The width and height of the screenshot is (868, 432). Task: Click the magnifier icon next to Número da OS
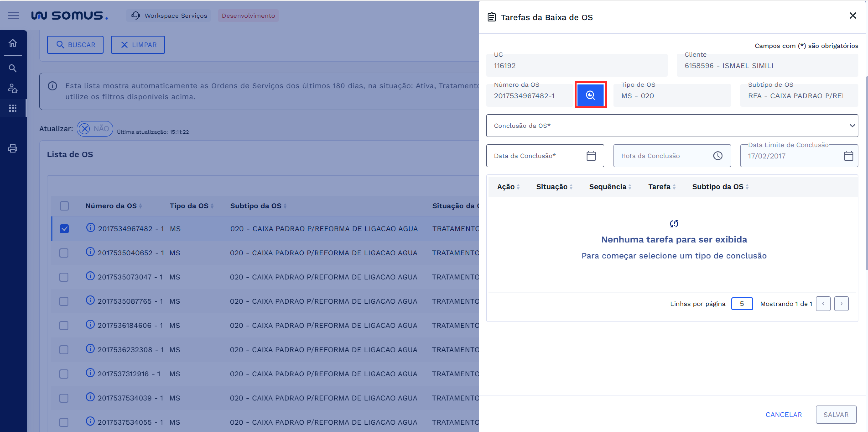point(590,95)
